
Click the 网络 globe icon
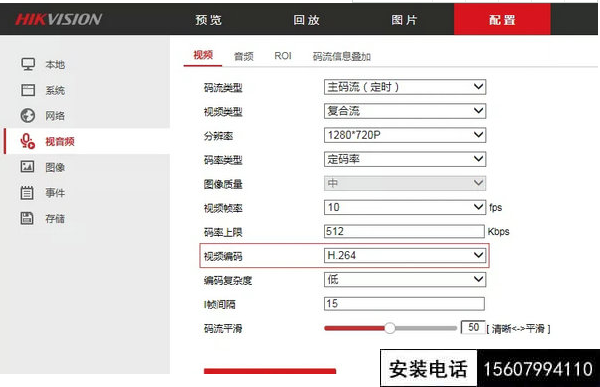[x=28, y=115]
